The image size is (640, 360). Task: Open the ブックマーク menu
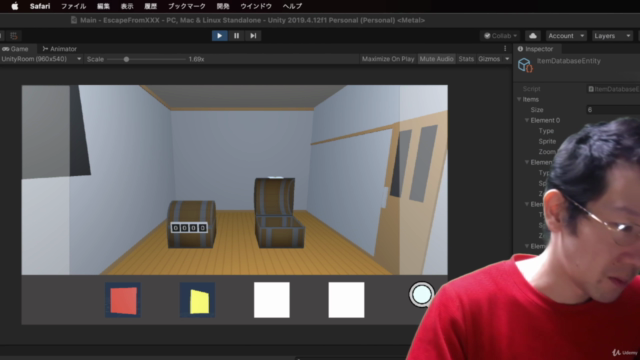(187, 6)
